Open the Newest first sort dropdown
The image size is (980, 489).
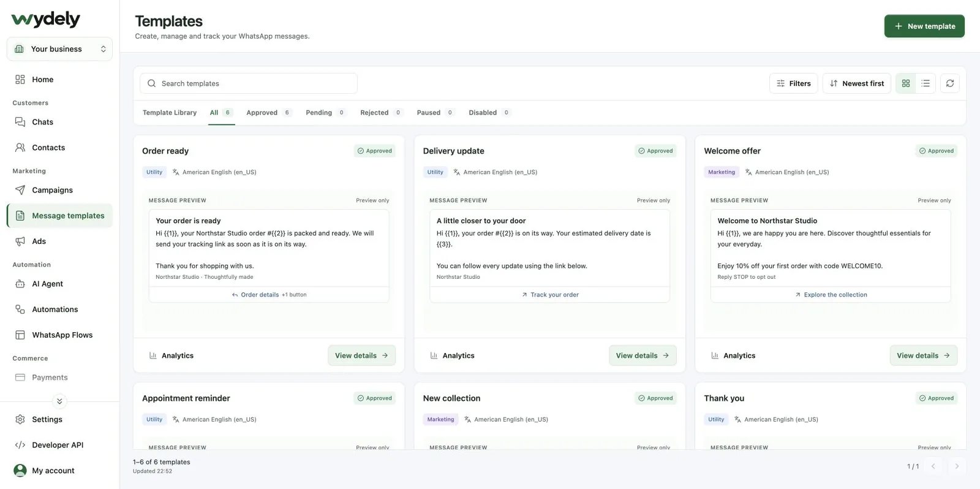point(857,83)
